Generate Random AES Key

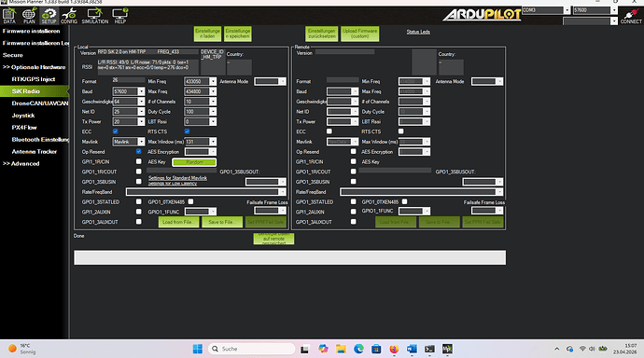(x=194, y=162)
